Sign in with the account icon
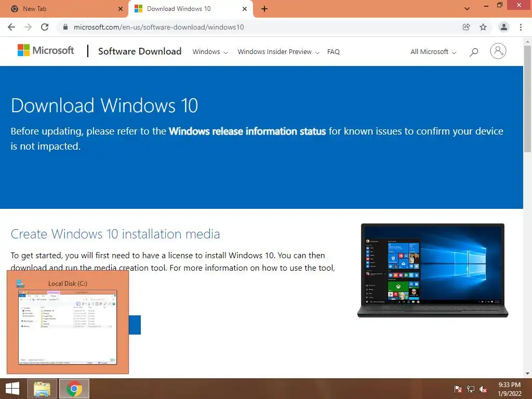 498,51
